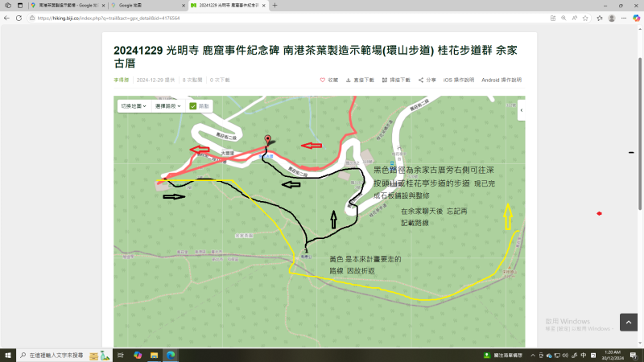Open the author name link in green

(x=122, y=80)
